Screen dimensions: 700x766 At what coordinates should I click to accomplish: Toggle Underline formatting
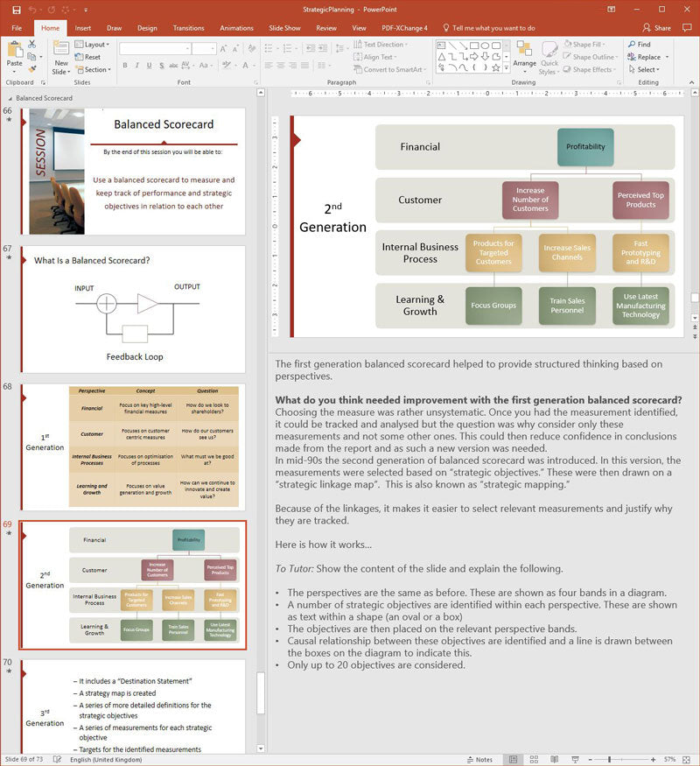[149, 66]
